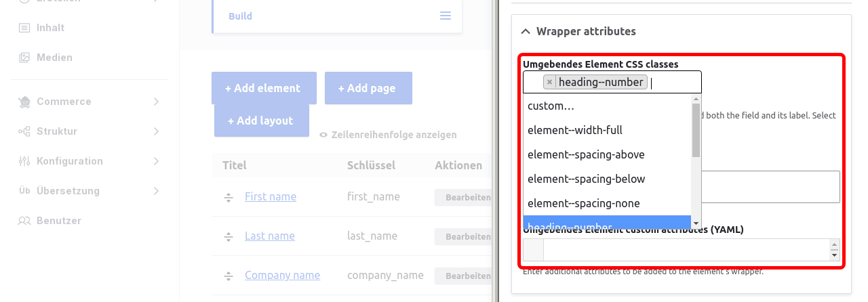Click the Add element button

[x=264, y=88]
